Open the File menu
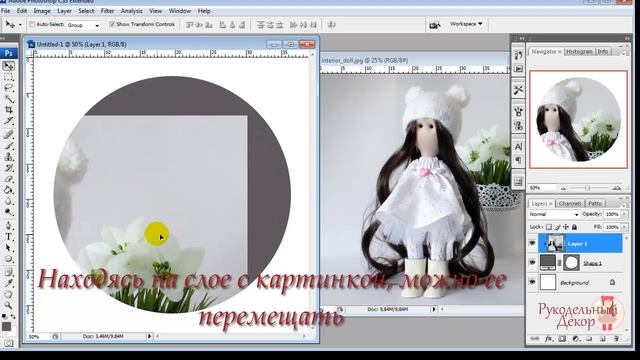The width and height of the screenshot is (640, 360). tap(6, 11)
